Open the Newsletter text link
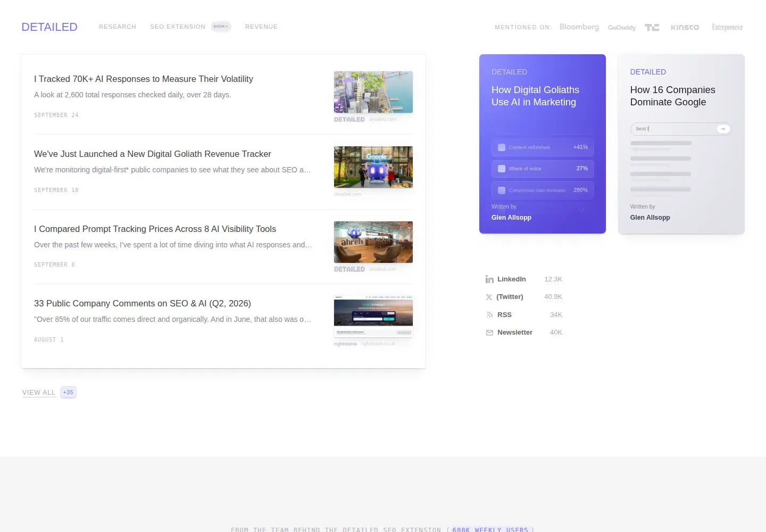766x532 pixels. [515, 332]
